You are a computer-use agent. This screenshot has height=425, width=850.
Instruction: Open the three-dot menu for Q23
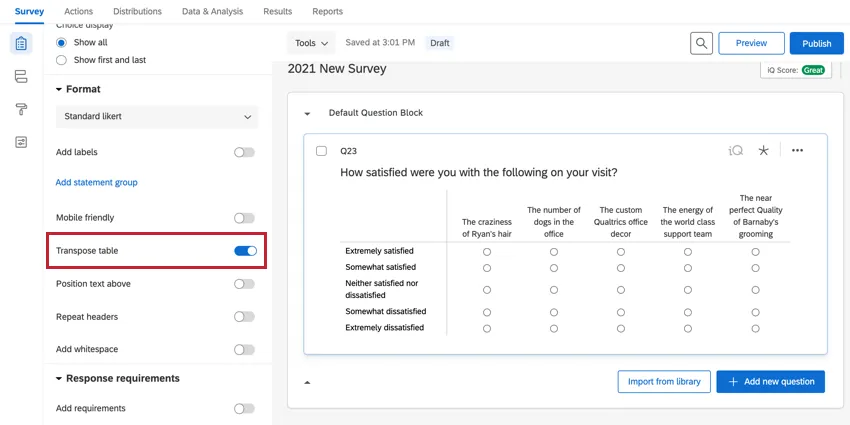click(797, 151)
